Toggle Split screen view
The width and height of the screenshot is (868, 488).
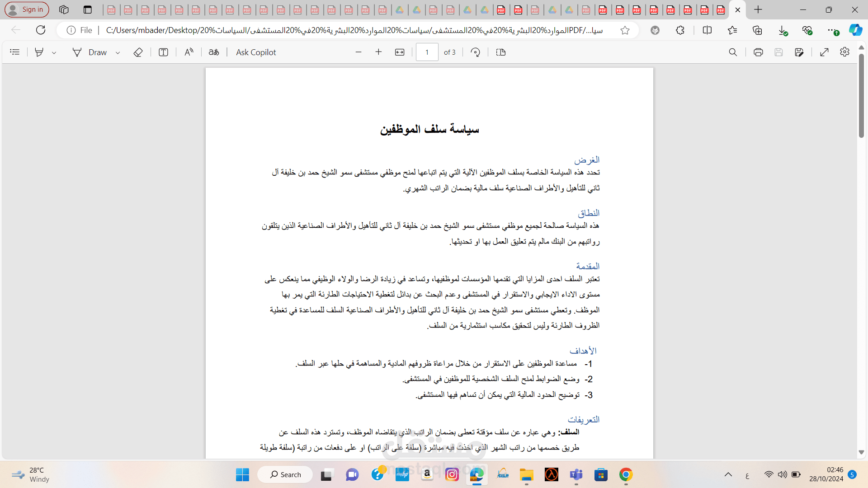(708, 30)
